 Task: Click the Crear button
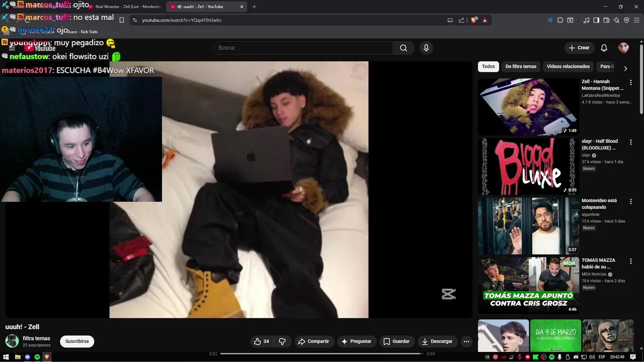point(579,48)
